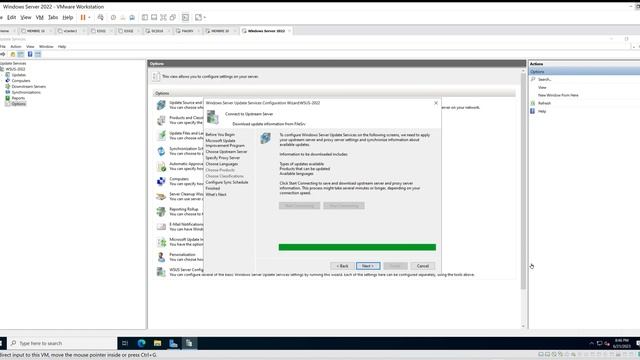Image resolution: width=640 pixels, height=360 pixels.
Task: Click the wizard step 'Choose Upstream Server'
Action: tap(226, 152)
